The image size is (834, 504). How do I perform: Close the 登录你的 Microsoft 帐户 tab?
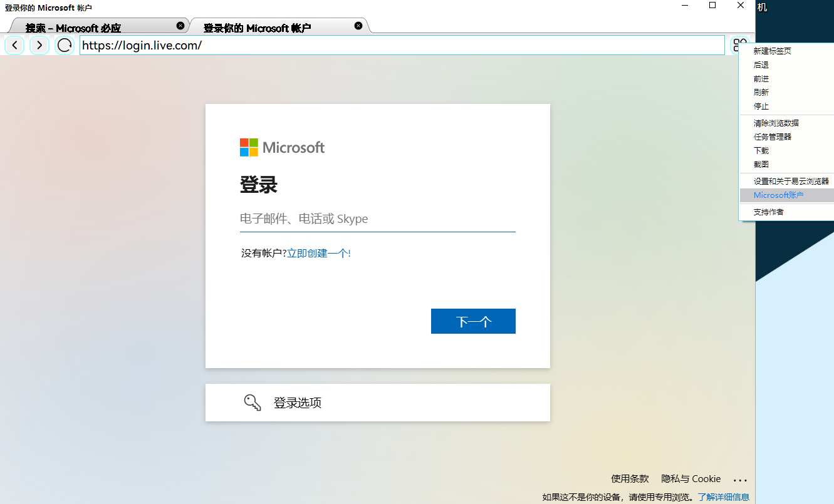click(358, 26)
